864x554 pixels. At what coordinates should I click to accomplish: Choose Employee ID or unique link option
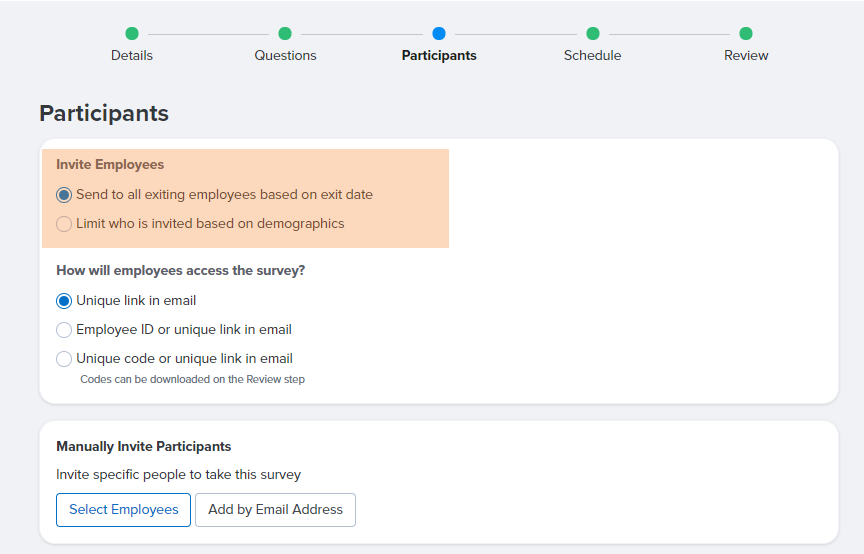(64, 330)
